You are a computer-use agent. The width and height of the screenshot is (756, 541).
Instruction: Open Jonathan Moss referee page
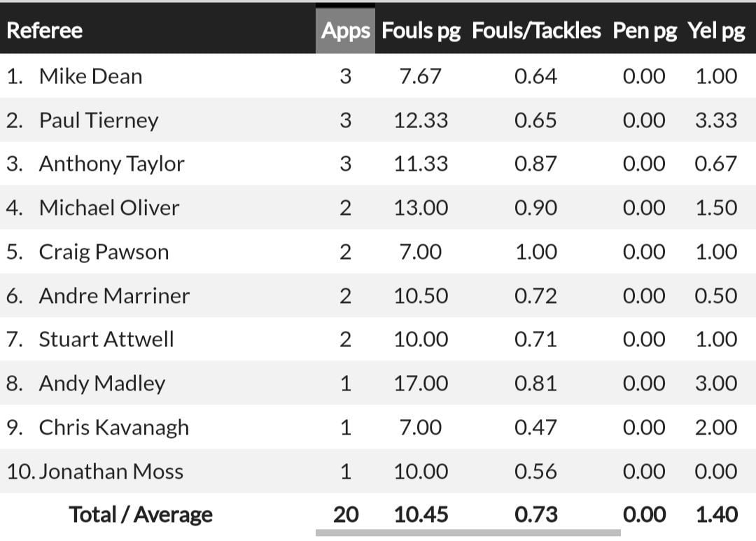(x=111, y=472)
